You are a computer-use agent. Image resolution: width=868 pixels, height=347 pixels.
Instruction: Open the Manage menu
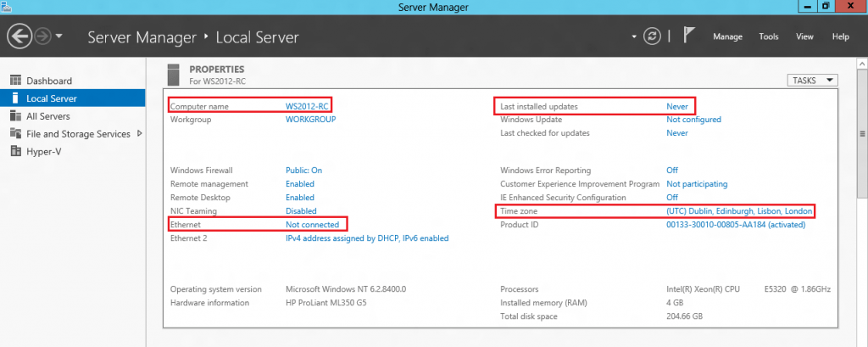pos(727,36)
